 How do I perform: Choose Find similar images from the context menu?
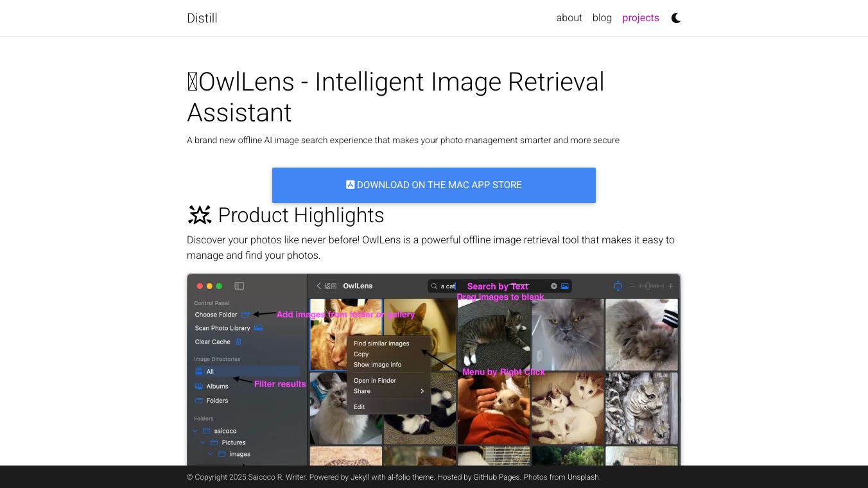381,344
